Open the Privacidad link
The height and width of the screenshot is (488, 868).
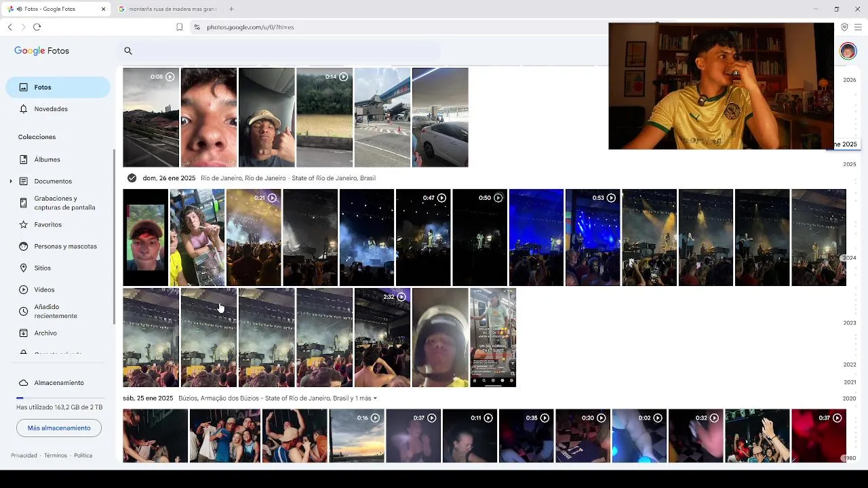coord(24,455)
